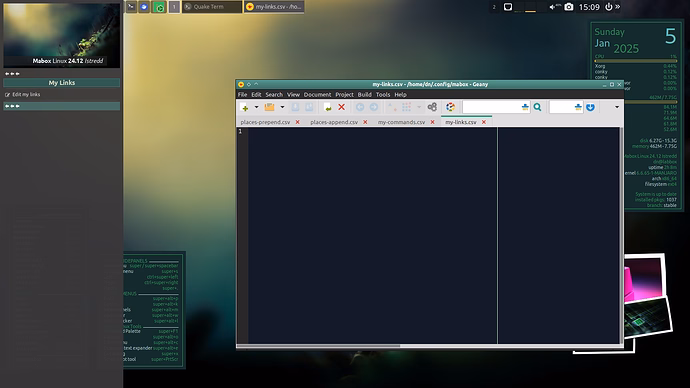This screenshot has width=690, height=388.
Task: Open the Document menu
Action: tap(317, 95)
